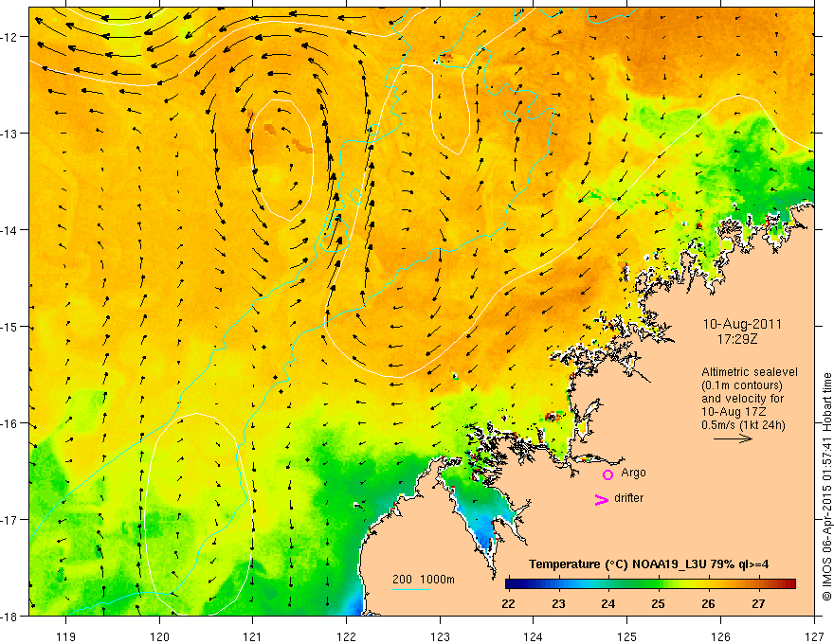This screenshot has width=834, height=644.
Task: Click the date label 10-Aug-2011
Action: [x=742, y=324]
